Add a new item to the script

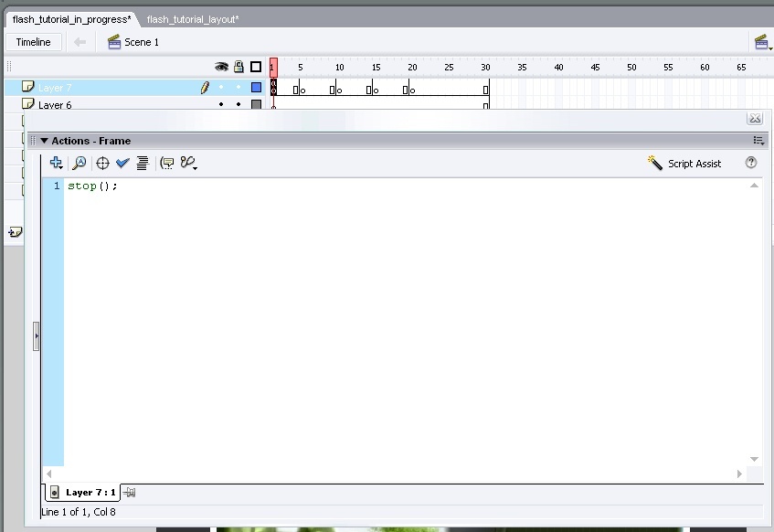point(57,163)
